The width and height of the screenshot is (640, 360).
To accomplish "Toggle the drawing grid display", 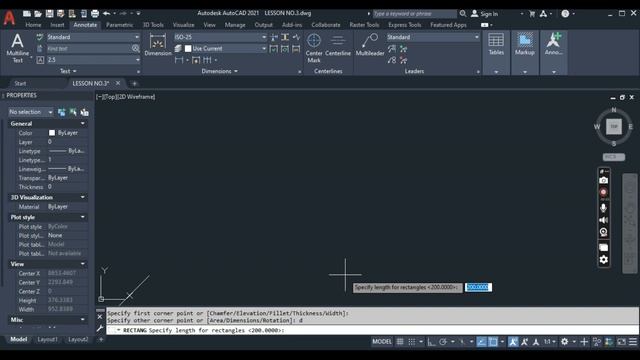I will (x=400, y=342).
